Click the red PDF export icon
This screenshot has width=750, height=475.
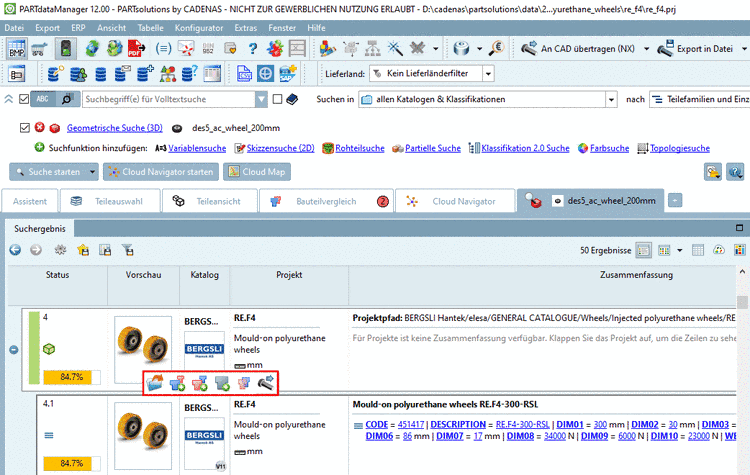pos(137,48)
